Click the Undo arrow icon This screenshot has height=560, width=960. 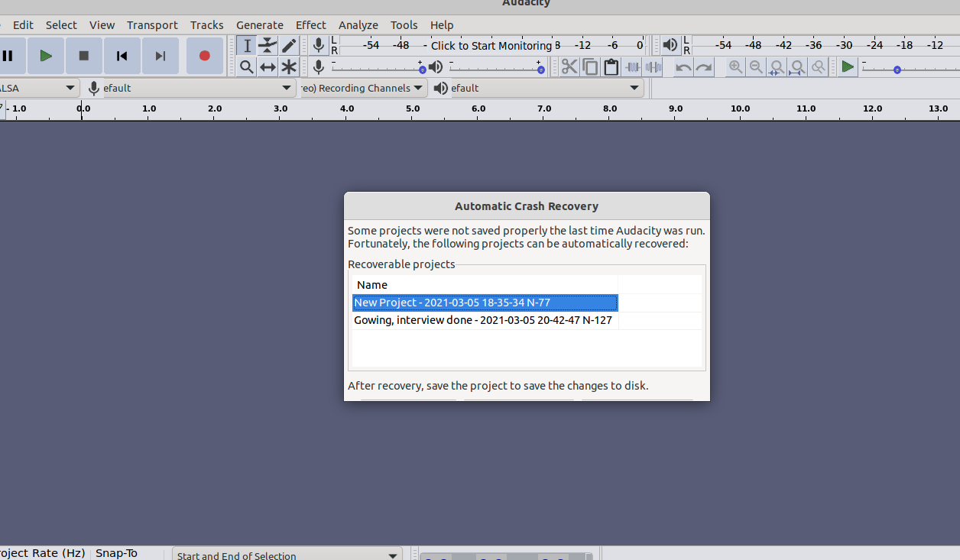click(x=683, y=67)
